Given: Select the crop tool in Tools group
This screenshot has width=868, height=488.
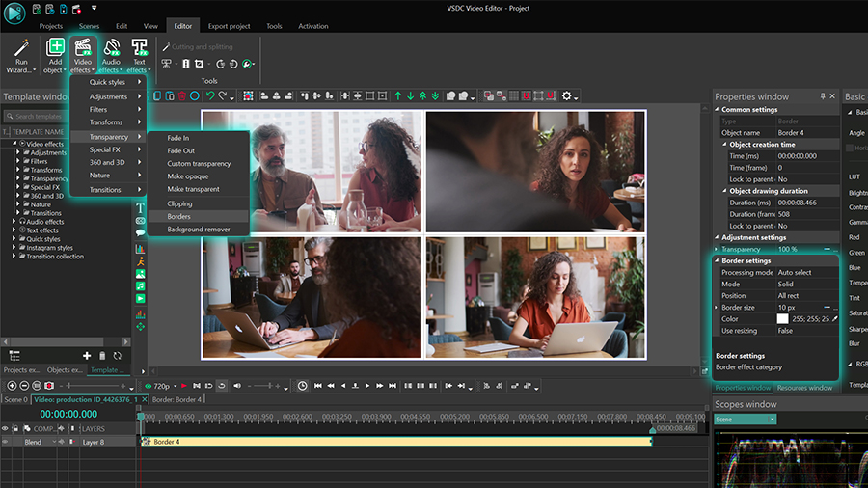Looking at the screenshot, I should [199, 65].
